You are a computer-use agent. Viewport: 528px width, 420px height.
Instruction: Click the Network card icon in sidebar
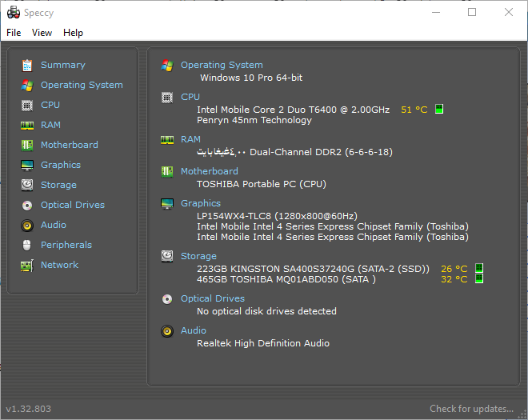27,266
